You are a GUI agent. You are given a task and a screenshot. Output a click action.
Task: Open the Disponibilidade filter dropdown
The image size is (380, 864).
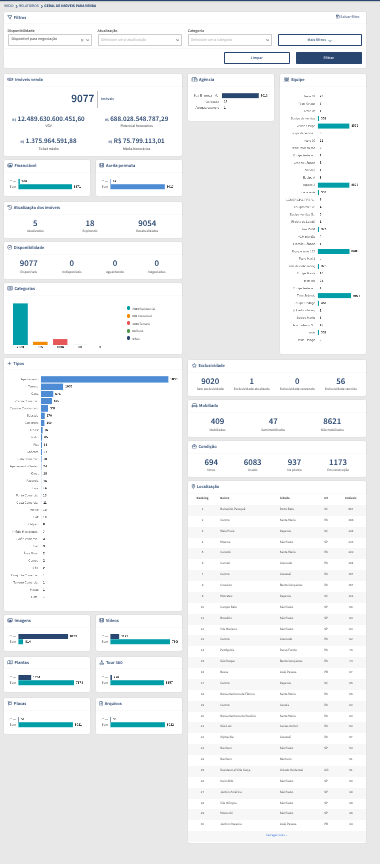click(50, 40)
